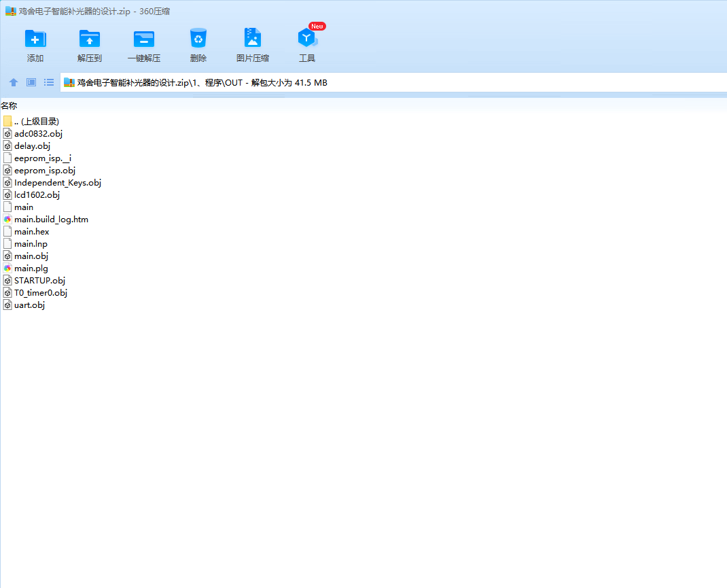Switch to the thumbnail view icon
This screenshot has height=588, width=727.
coord(31,82)
